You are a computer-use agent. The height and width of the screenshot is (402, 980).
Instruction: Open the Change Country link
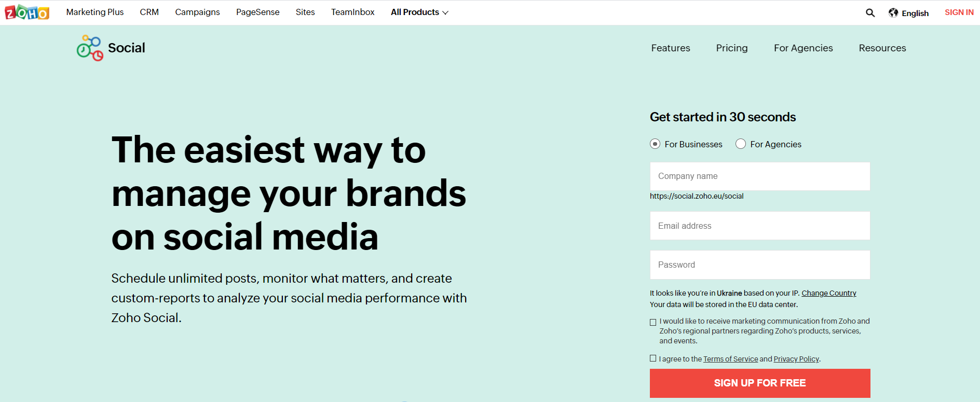coord(828,293)
